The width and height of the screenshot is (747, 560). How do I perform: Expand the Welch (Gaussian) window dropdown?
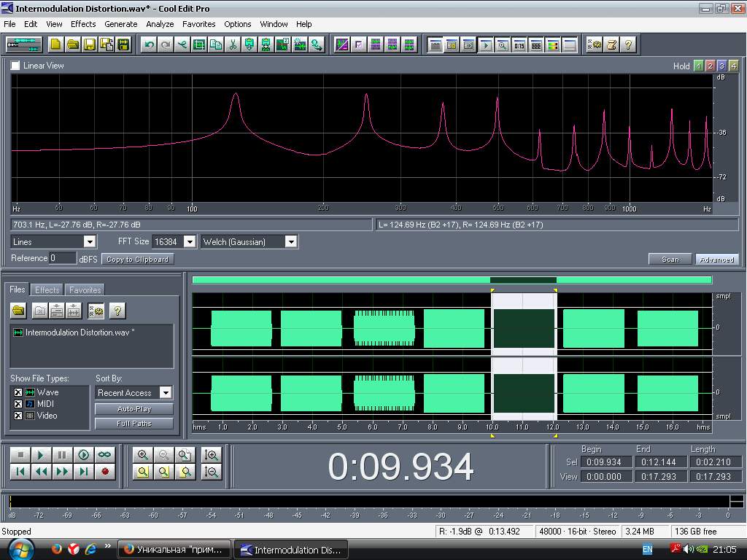[290, 241]
